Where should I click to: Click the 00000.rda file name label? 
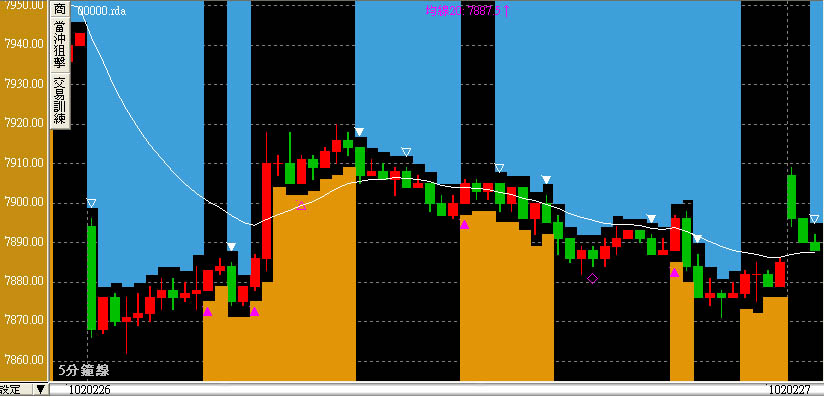[x=101, y=11]
